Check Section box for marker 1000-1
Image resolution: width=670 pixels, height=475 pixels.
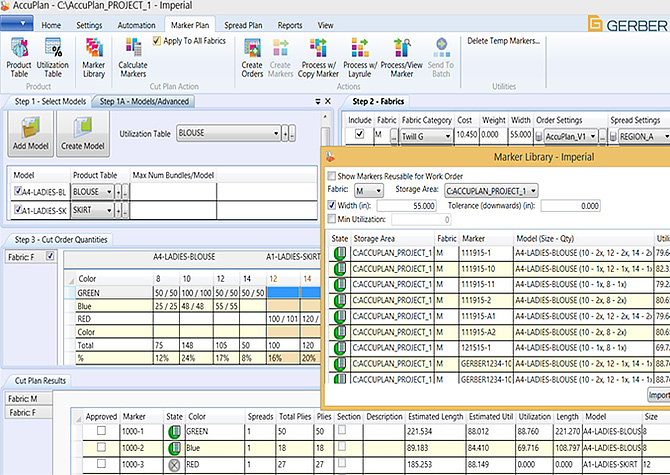coord(342,430)
